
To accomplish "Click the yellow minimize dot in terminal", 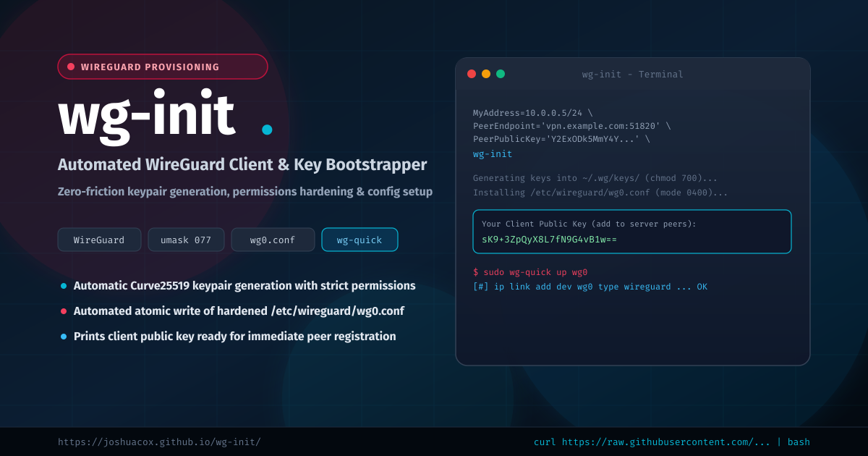I will coord(486,74).
